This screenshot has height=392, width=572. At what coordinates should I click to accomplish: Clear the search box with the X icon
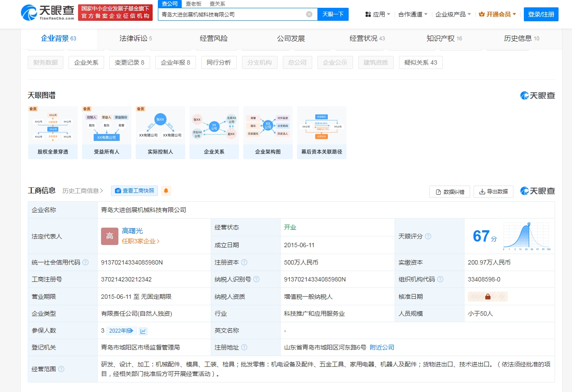pyautogui.click(x=309, y=14)
